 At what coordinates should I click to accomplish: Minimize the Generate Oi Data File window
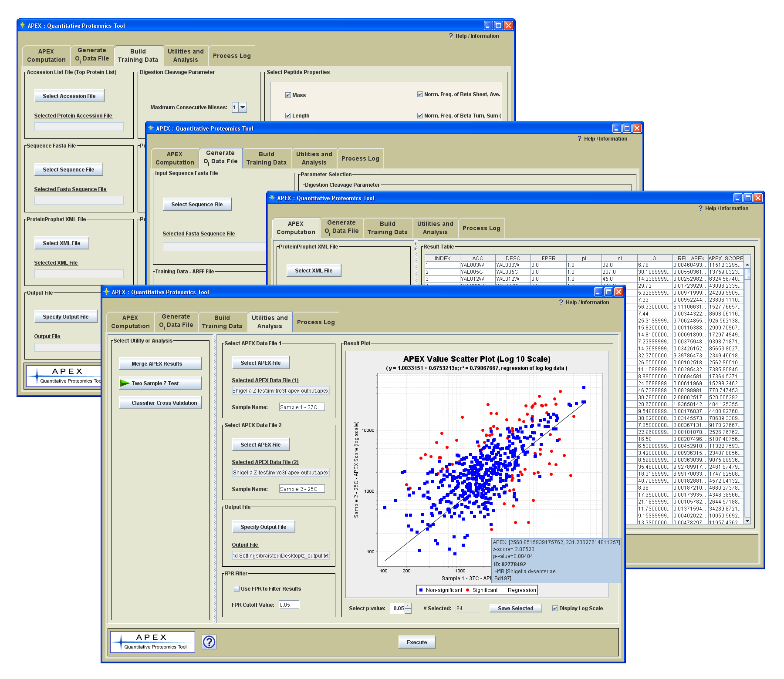(617, 128)
